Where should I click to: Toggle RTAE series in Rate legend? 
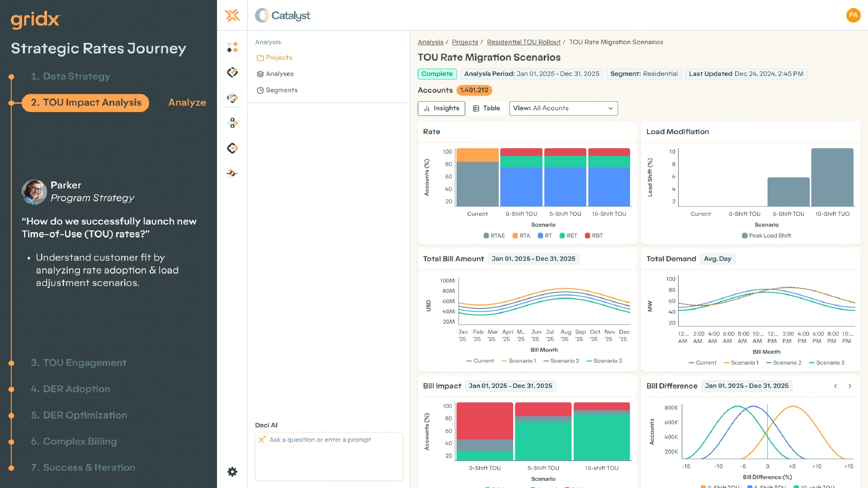pos(494,236)
